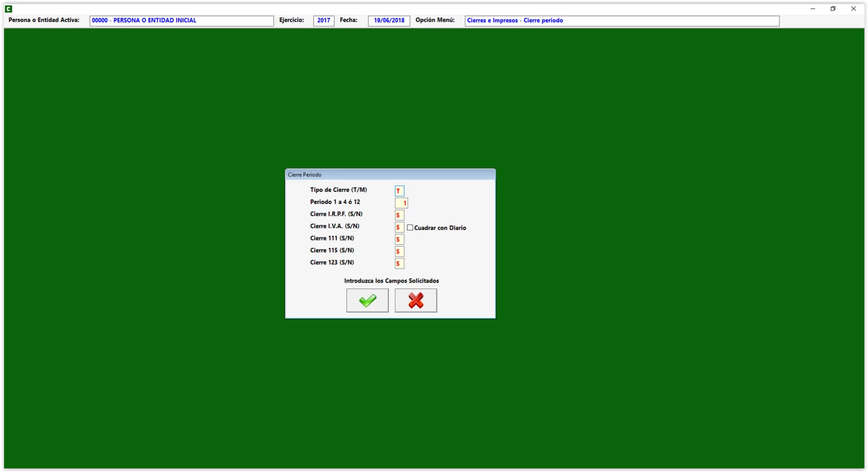Click the Fecha field showing 19/06/2018
This screenshot has width=868, height=472.
[389, 21]
